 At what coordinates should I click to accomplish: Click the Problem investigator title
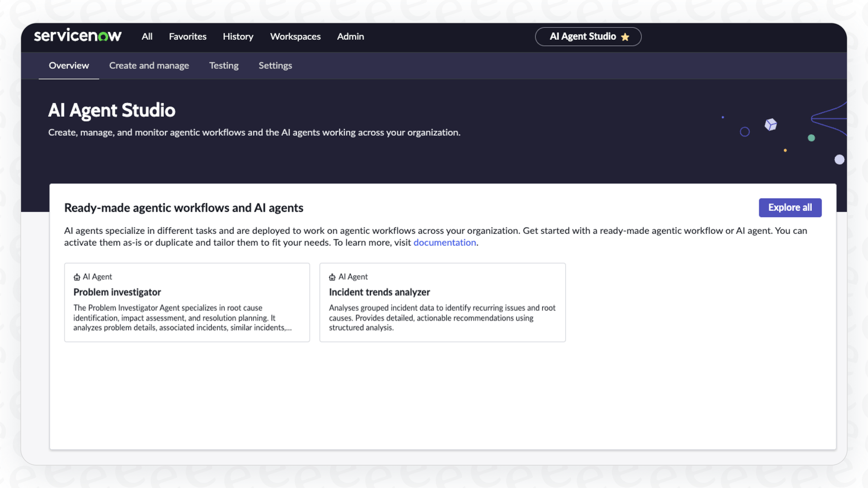(117, 292)
